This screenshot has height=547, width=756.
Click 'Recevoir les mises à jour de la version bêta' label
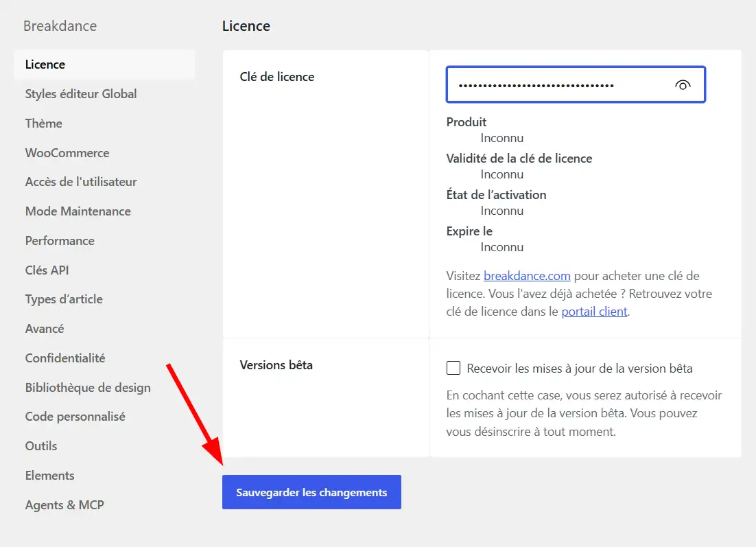point(580,369)
